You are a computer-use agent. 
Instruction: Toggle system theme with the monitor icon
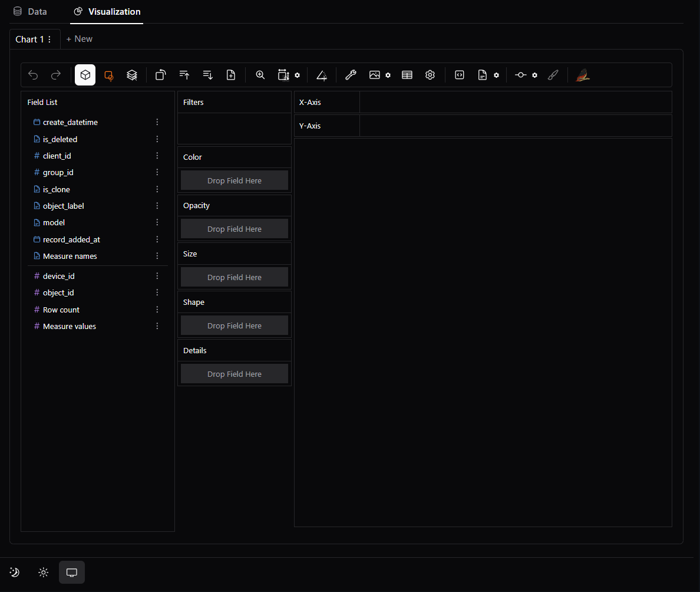pos(71,572)
